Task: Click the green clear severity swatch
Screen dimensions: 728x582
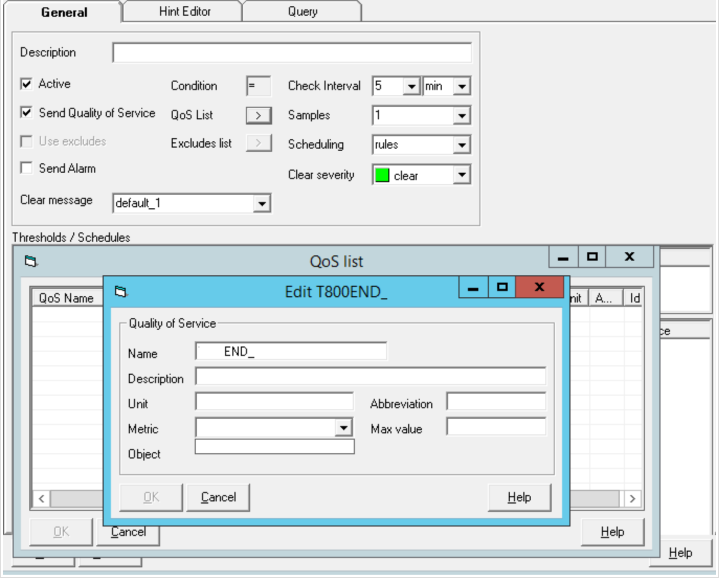Action: pyautogui.click(x=382, y=175)
